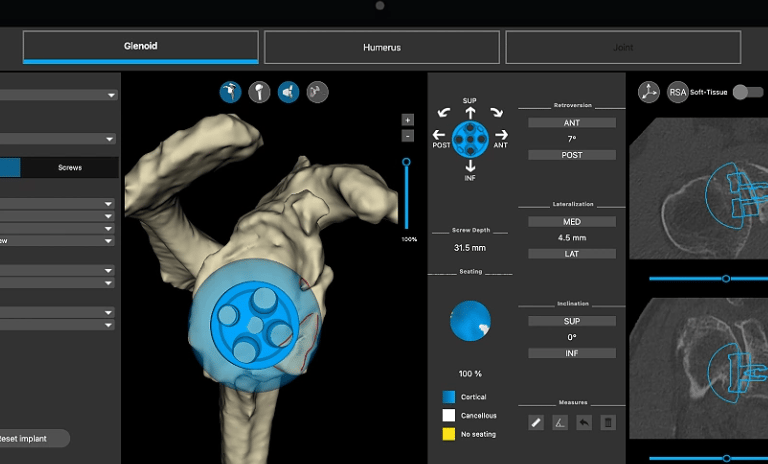Click the Cancellous white color swatch
The image size is (768, 464).
click(449, 415)
